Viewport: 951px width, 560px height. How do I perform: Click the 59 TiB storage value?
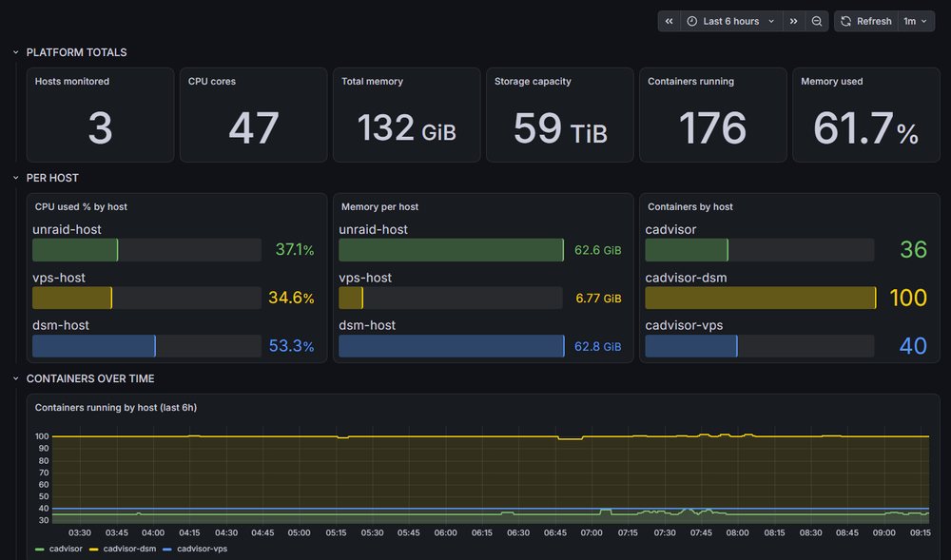(x=560, y=128)
